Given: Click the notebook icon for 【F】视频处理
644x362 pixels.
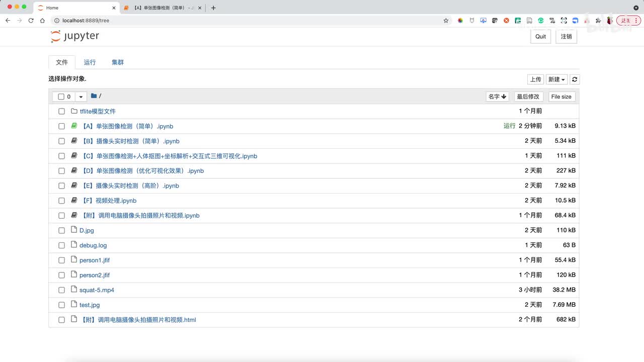Looking at the screenshot, I should pyautogui.click(x=74, y=200).
